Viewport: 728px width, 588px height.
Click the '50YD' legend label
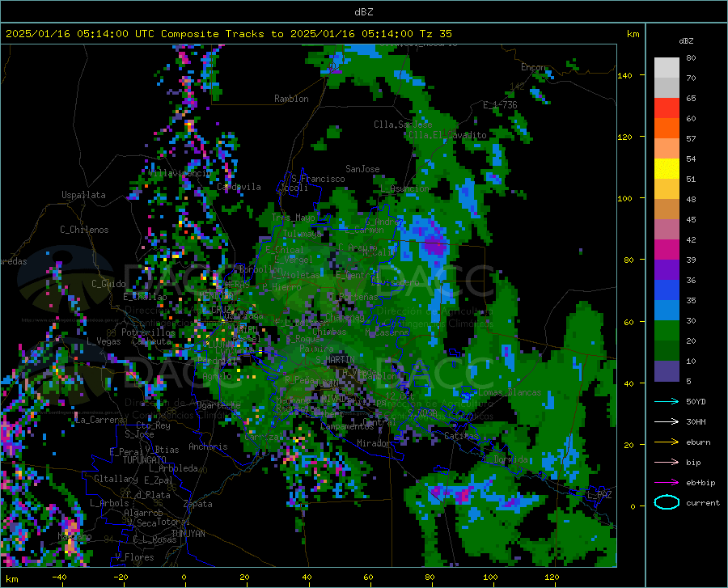pos(696,401)
